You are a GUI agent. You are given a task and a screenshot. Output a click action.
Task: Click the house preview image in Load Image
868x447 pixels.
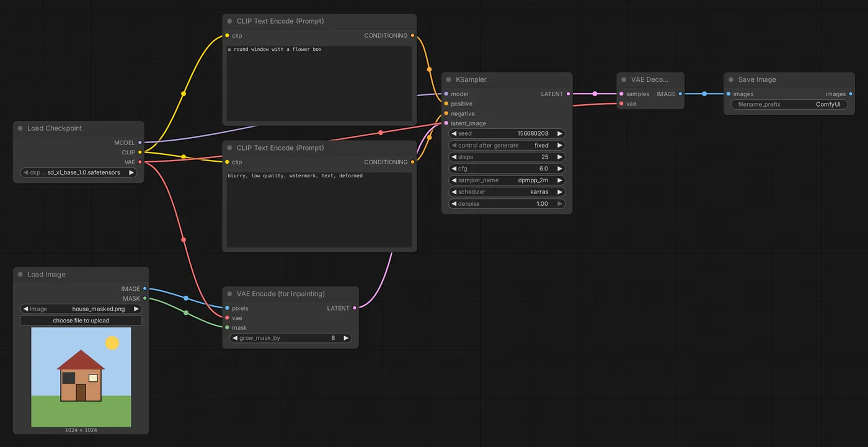[x=81, y=377]
